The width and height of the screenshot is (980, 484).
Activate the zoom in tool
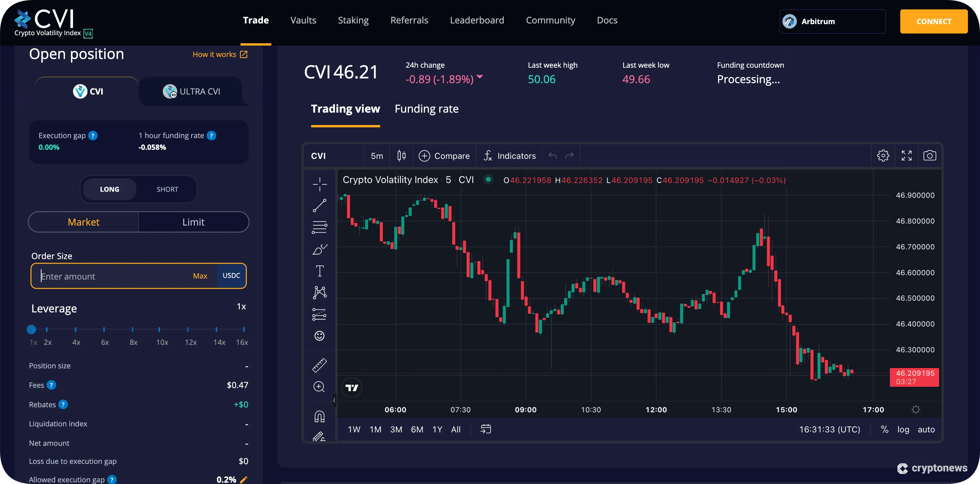point(320,387)
